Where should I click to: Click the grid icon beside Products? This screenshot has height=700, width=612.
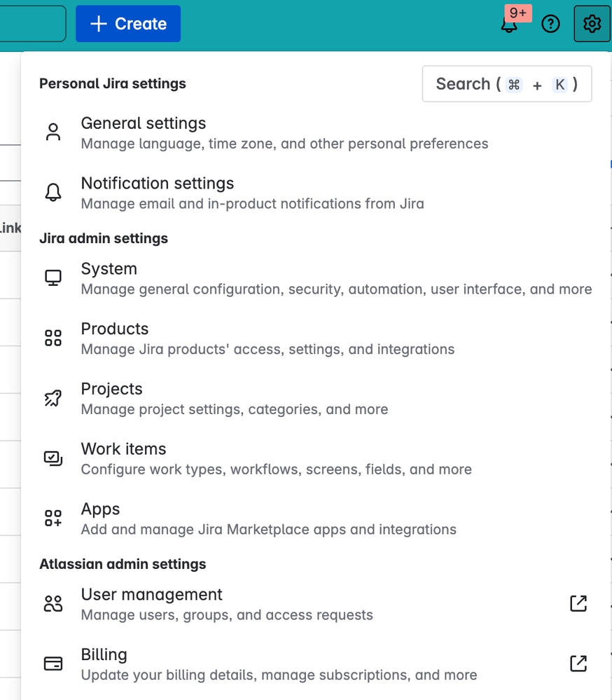point(53,337)
